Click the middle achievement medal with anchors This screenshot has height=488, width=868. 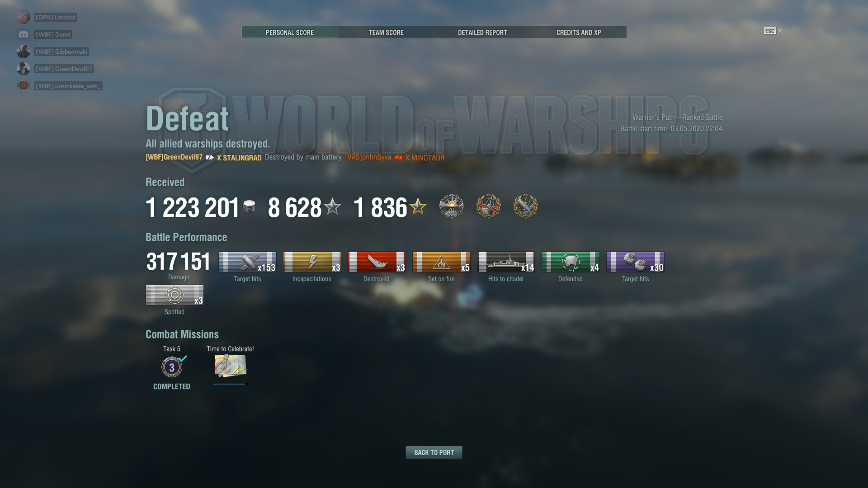tap(488, 207)
